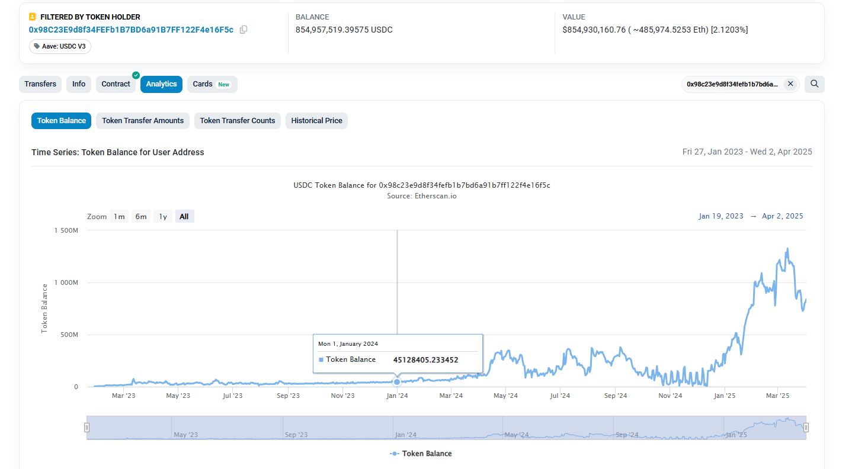Open the verified Contract tab
Viewport: 868px width, 469px height.
point(116,84)
